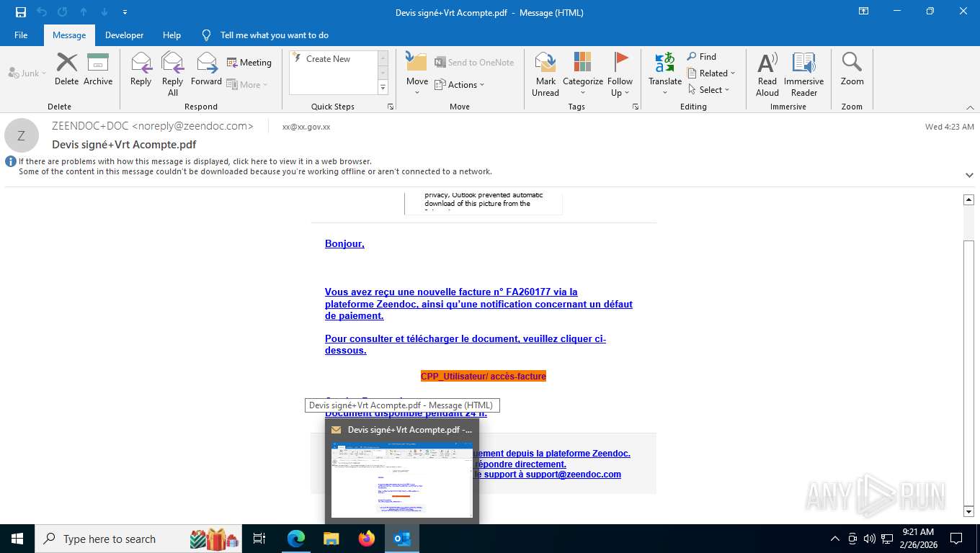Show hidden system tray icons
The image size is (980, 553).
[x=835, y=539]
